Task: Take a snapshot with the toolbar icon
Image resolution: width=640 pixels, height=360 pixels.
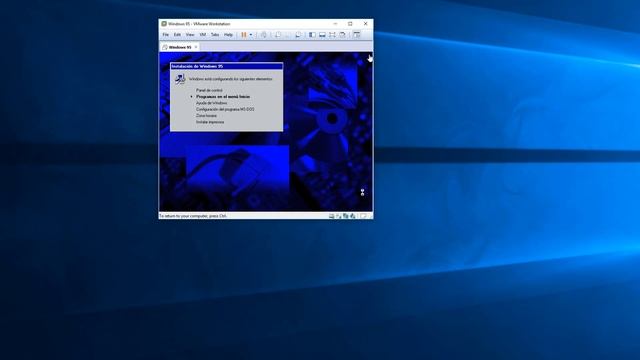Action: [x=278, y=35]
